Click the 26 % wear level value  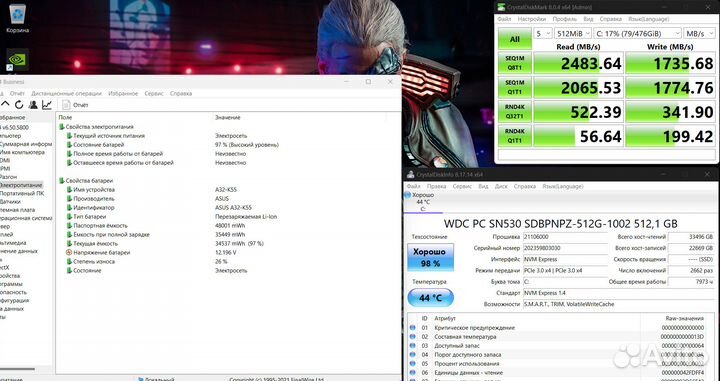[x=221, y=262]
